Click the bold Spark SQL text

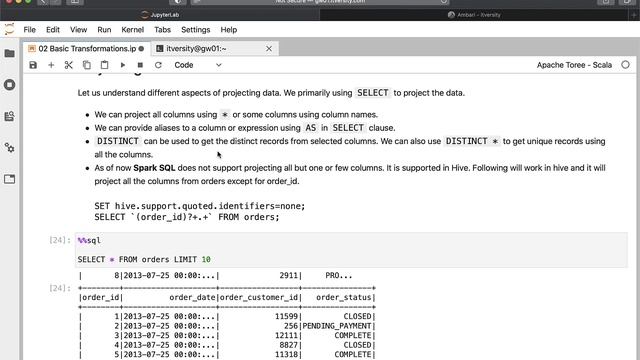(x=154, y=168)
